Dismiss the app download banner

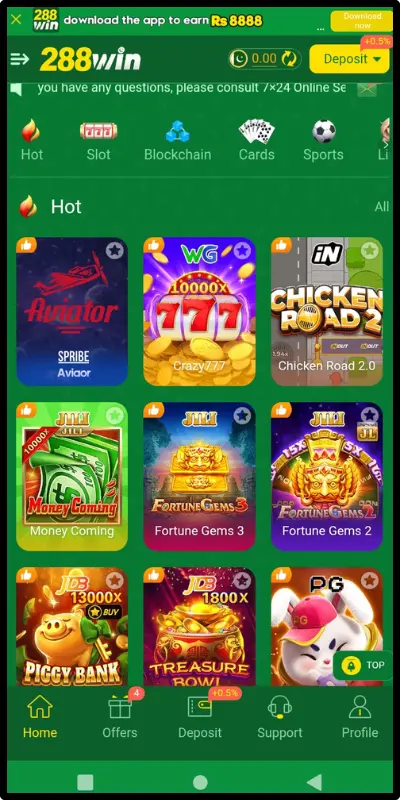click(x=16, y=19)
